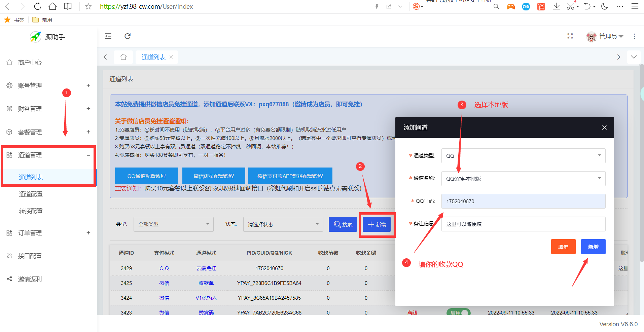Image resolution: width=644 pixels, height=332 pixels.
Task: Open the 全部类型 type dropdown
Action: [174, 224]
